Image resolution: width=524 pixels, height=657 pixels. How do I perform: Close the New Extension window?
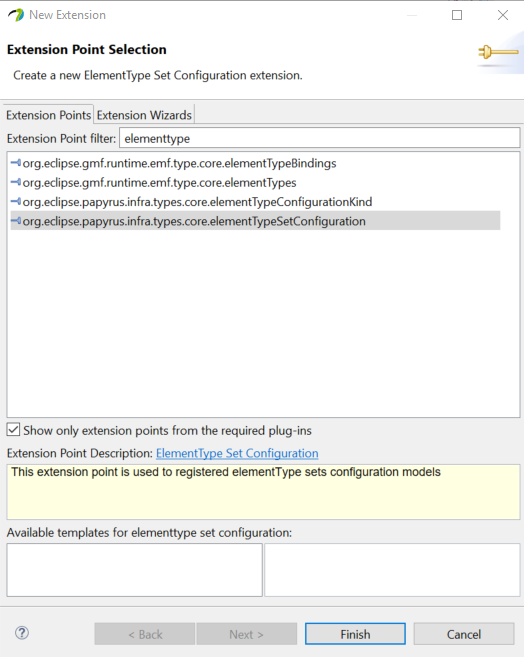(x=503, y=15)
